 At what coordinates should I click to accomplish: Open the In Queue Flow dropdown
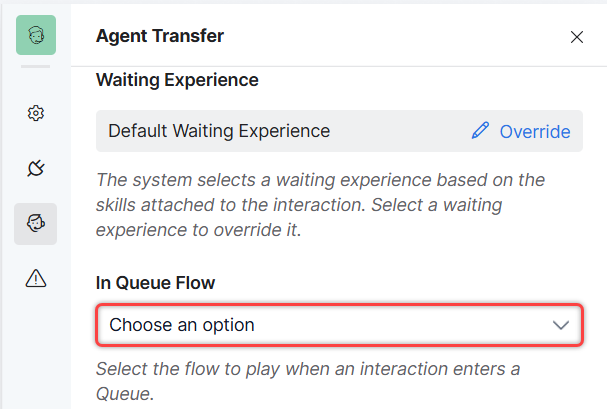click(x=340, y=325)
